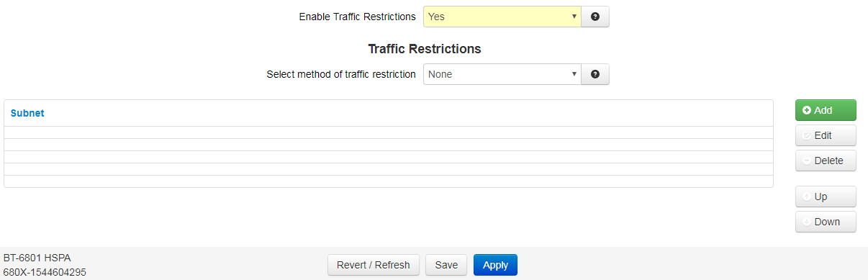Open the traffic restriction method dropdown

click(502, 74)
